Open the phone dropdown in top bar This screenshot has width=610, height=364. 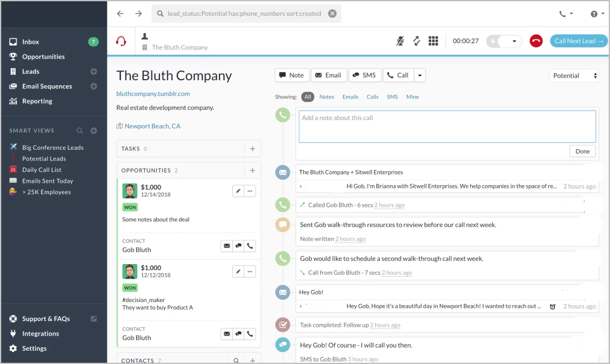pos(566,14)
